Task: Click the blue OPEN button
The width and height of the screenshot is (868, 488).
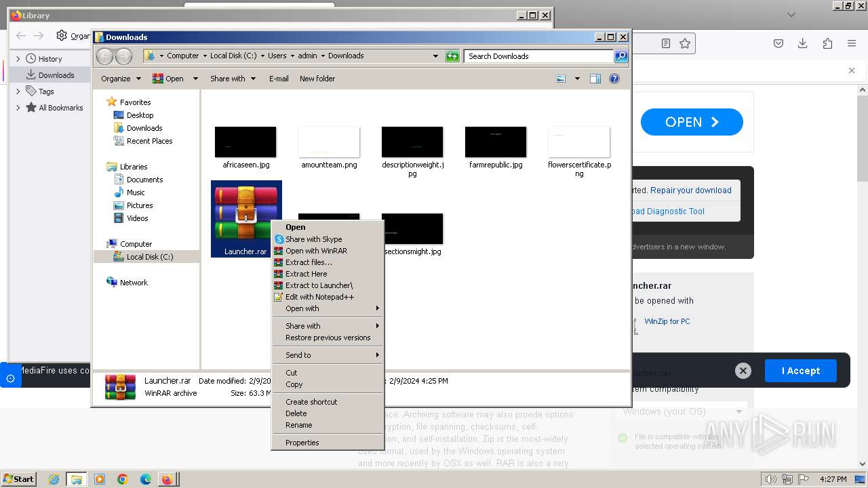Action: (x=692, y=122)
